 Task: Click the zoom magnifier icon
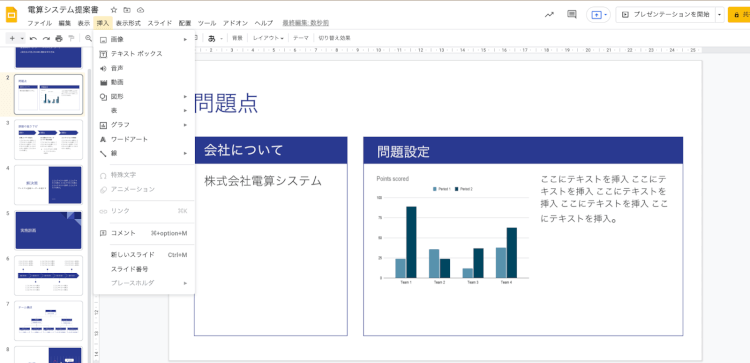pos(88,38)
